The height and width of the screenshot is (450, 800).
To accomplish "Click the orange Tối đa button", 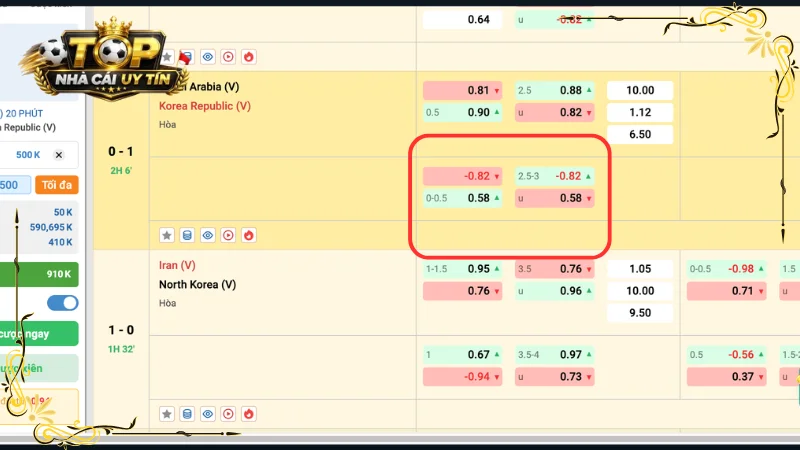I will click(x=57, y=185).
